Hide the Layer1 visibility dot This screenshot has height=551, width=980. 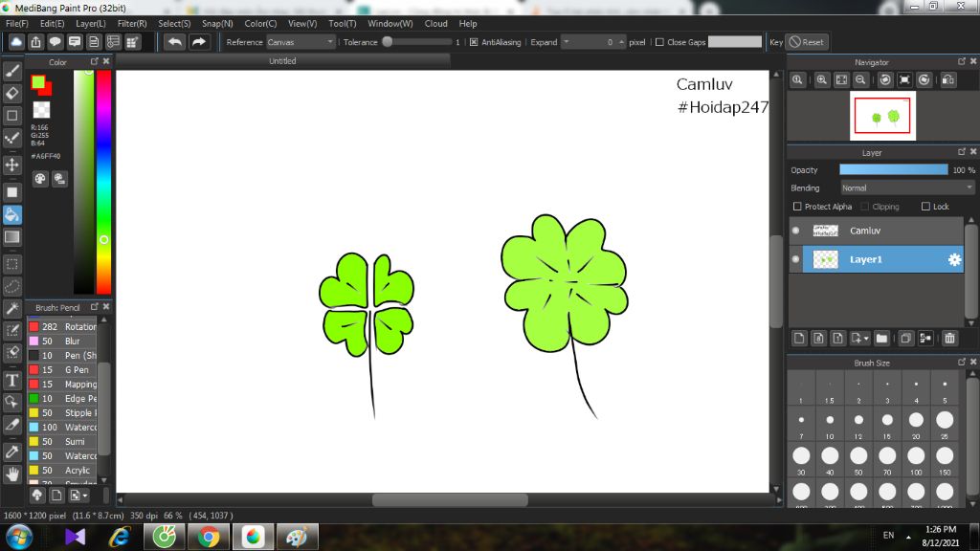coord(795,259)
